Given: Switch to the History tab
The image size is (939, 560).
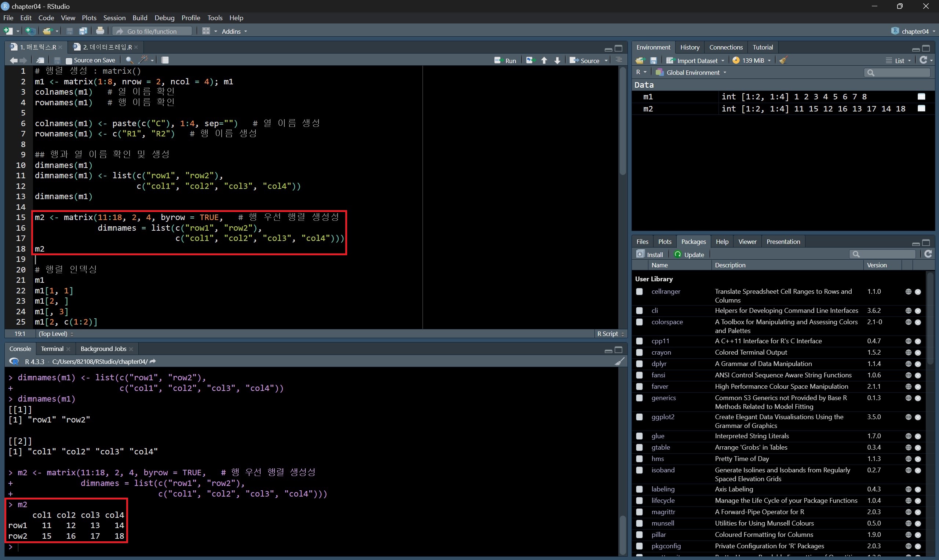Looking at the screenshot, I should 689,47.
